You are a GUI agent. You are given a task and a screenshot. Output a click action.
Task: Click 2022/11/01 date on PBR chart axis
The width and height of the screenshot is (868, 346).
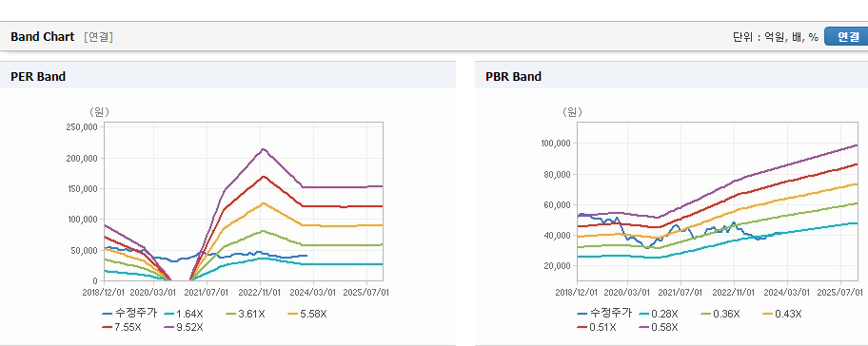coord(734,292)
